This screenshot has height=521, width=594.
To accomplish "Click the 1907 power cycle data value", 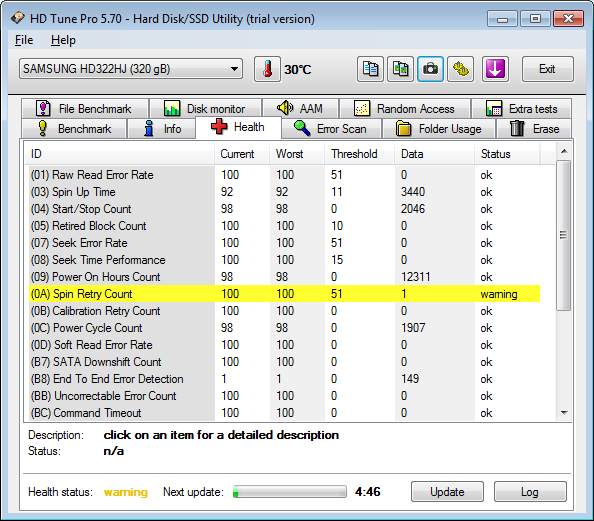I will [413, 328].
